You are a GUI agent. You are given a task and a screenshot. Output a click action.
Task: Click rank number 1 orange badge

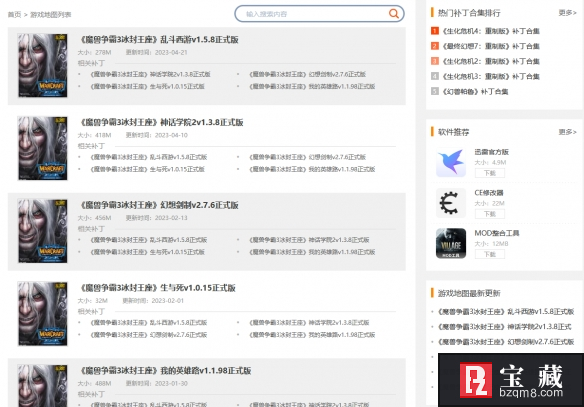tap(435, 31)
